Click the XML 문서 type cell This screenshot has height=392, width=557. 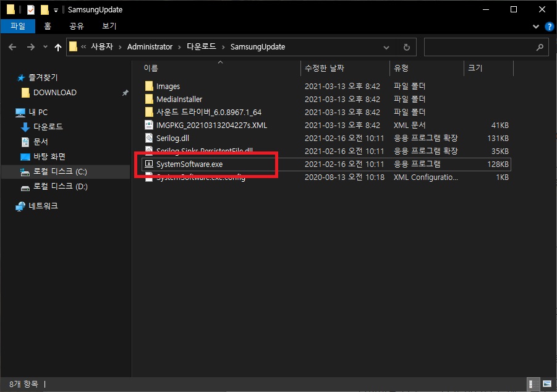point(409,125)
